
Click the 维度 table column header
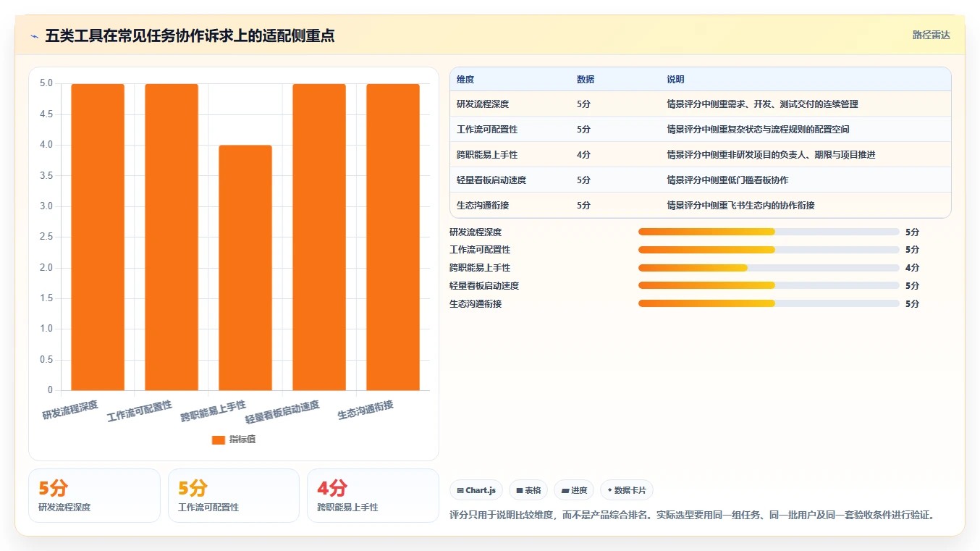(x=465, y=80)
